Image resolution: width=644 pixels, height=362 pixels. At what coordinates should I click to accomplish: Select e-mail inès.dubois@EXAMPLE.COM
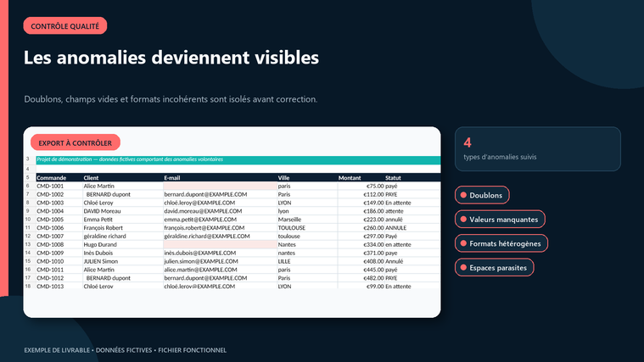tap(220, 253)
